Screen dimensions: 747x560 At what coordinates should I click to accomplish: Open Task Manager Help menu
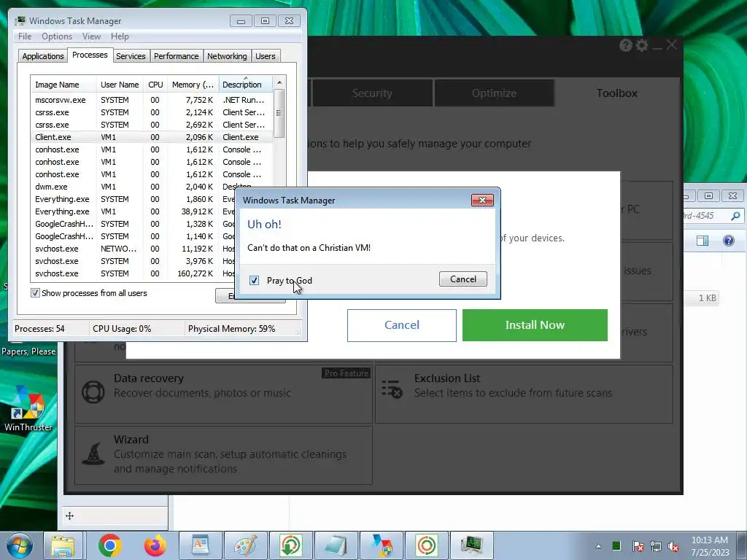pyautogui.click(x=120, y=36)
